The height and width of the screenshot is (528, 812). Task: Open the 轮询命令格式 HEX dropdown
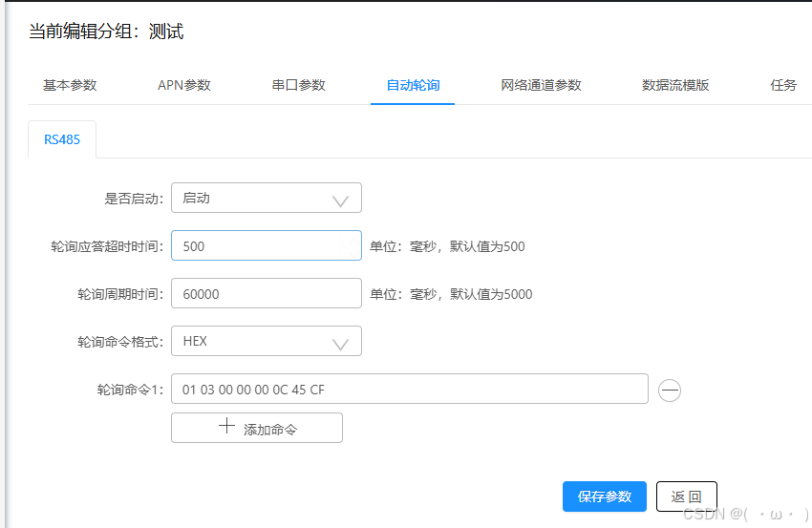coord(267,341)
